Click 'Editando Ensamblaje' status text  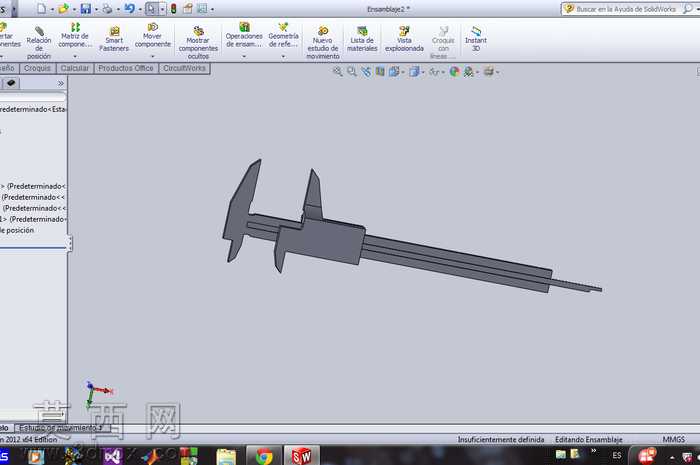click(x=588, y=440)
